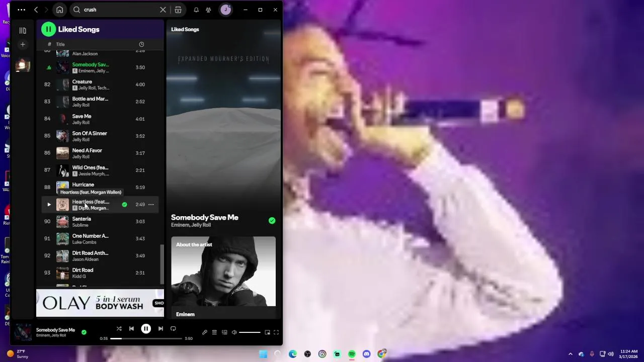Open Google Chrome from the taskbar
The width and height of the screenshot is (644, 362).
coord(382,354)
